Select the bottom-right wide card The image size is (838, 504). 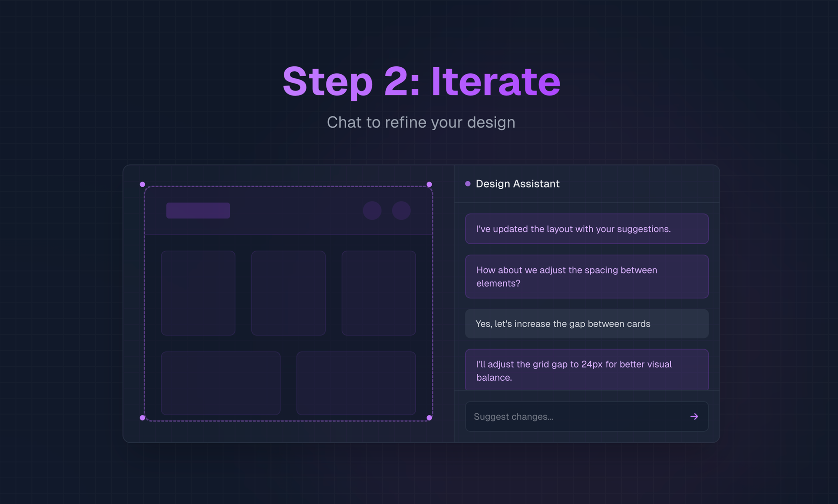coord(356,383)
